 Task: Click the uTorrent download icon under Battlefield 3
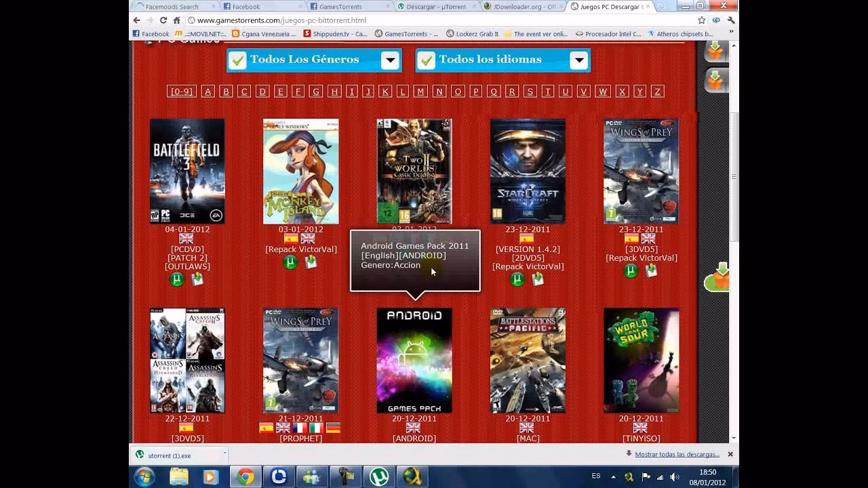(x=177, y=279)
